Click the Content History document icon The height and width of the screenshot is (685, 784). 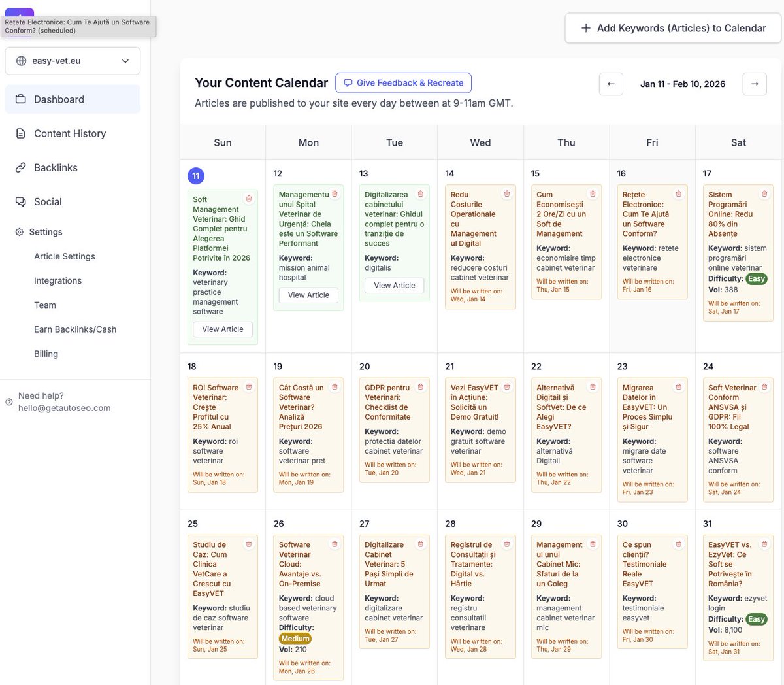point(21,133)
